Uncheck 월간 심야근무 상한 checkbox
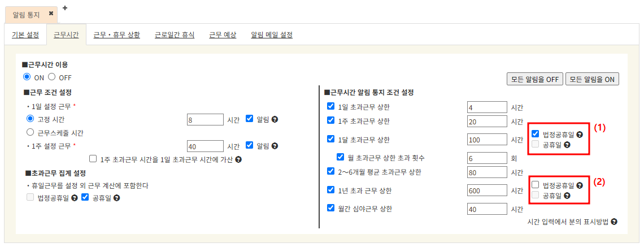 [x=330, y=208]
